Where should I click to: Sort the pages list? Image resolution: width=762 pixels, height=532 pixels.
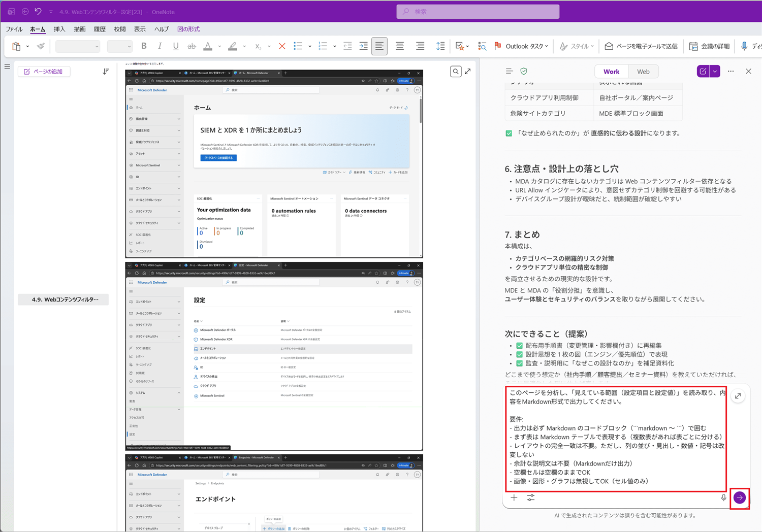pyautogui.click(x=106, y=72)
